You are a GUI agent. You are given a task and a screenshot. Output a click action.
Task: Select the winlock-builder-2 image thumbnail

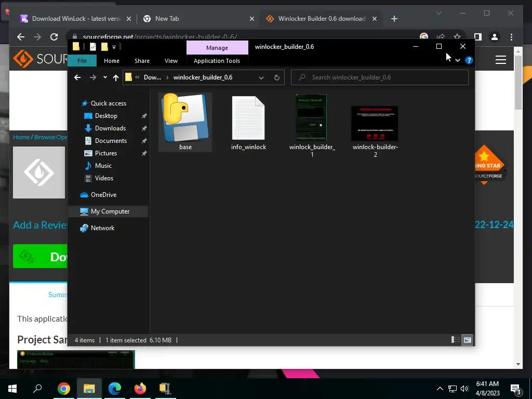tap(375, 123)
